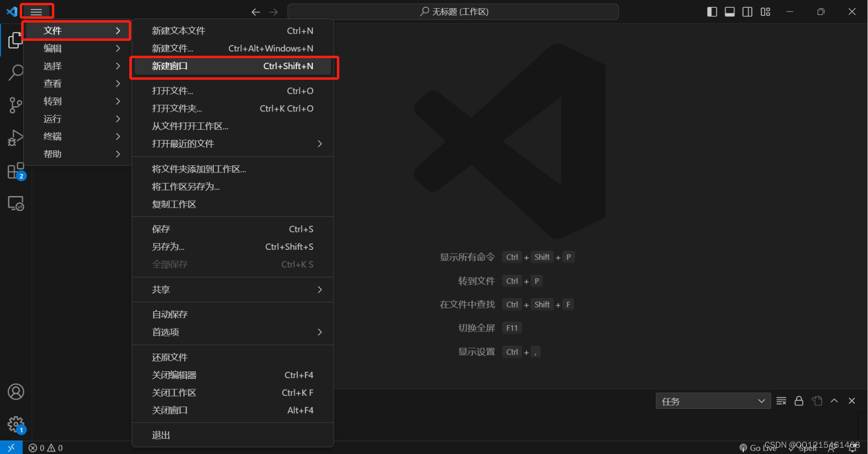Open the Run and Debug view
Image resolution: width=868 pixels, height=454 pixels.
pos(15,138)
